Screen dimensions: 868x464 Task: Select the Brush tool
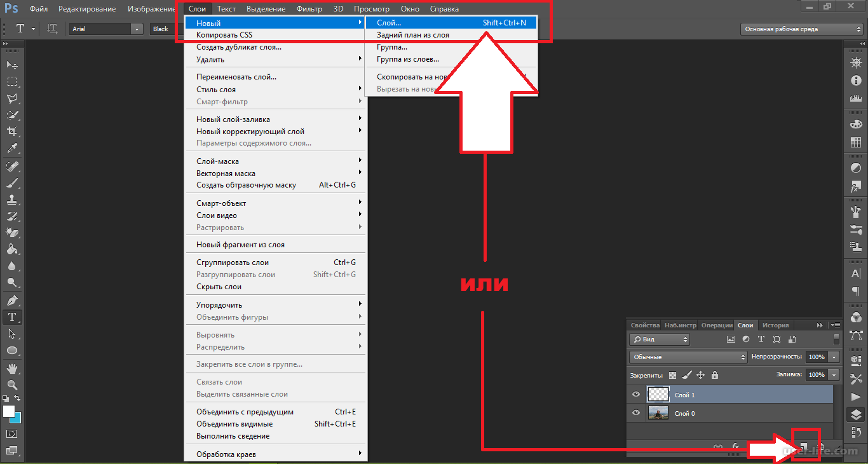(x=12, y=183)
